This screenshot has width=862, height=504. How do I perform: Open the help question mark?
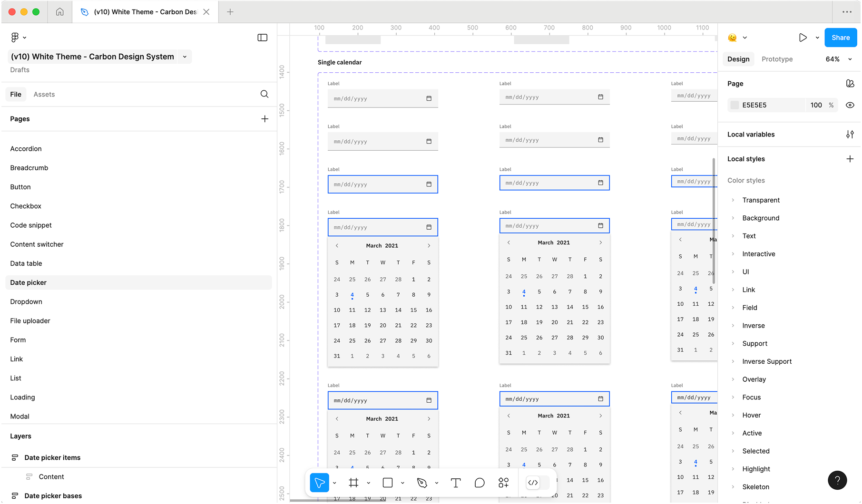click(x=837, y=480)
